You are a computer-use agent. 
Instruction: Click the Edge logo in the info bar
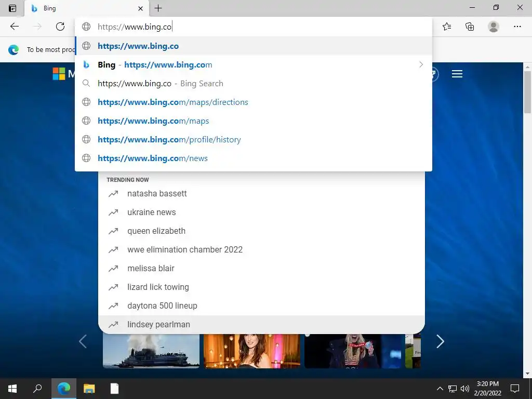[14, 49]
